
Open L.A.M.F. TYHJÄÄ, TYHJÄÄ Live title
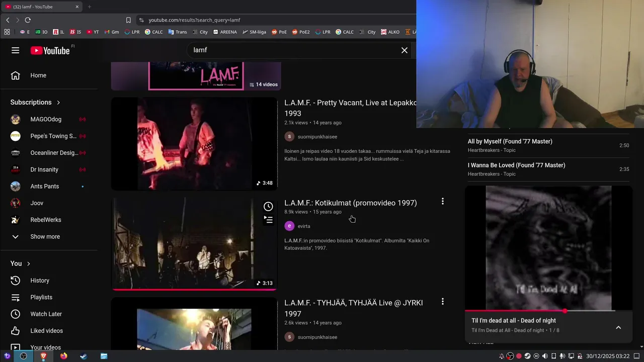pos(354,308)
